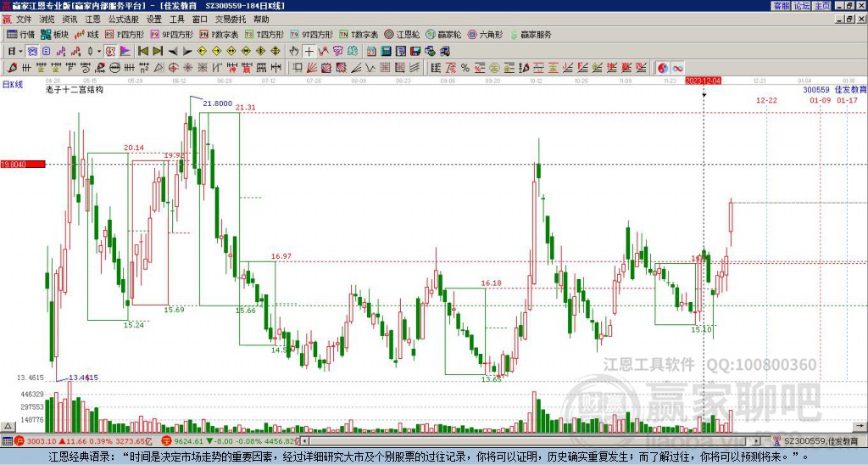The width and height of the screenshot is (868, 465).
Task: Jump to last bar icon
Action: tap(158, 51)
